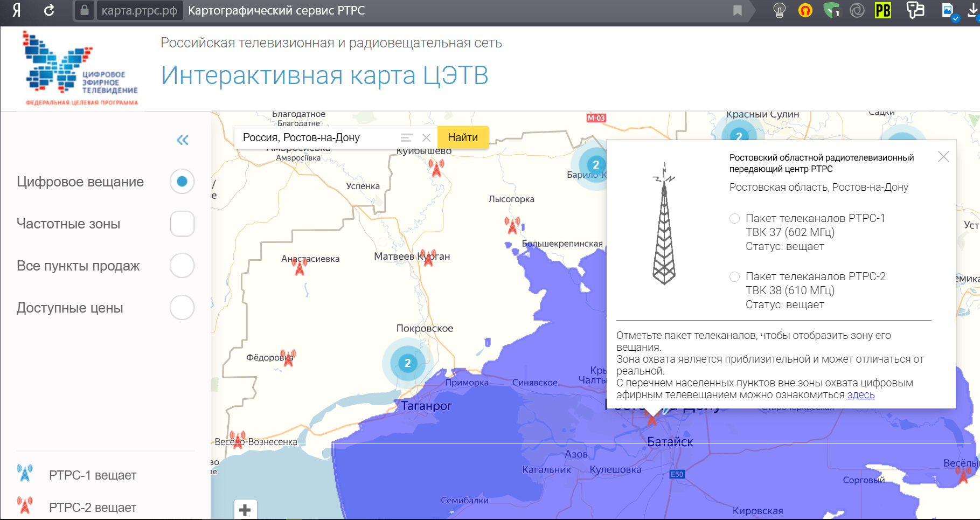Viewport: 980px width, 520px height.
Task: Bookmark this page with the flag icon
Action: 738,10
